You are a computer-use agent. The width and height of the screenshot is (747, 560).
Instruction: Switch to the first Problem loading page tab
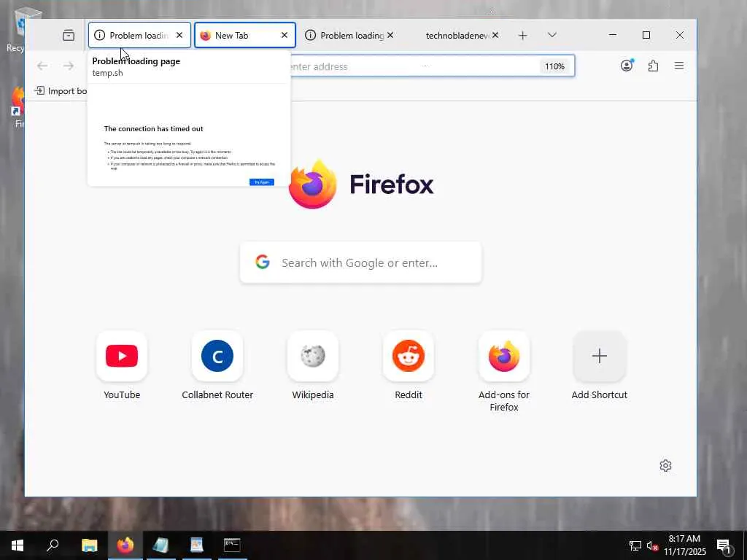click(x=139, y=35)
